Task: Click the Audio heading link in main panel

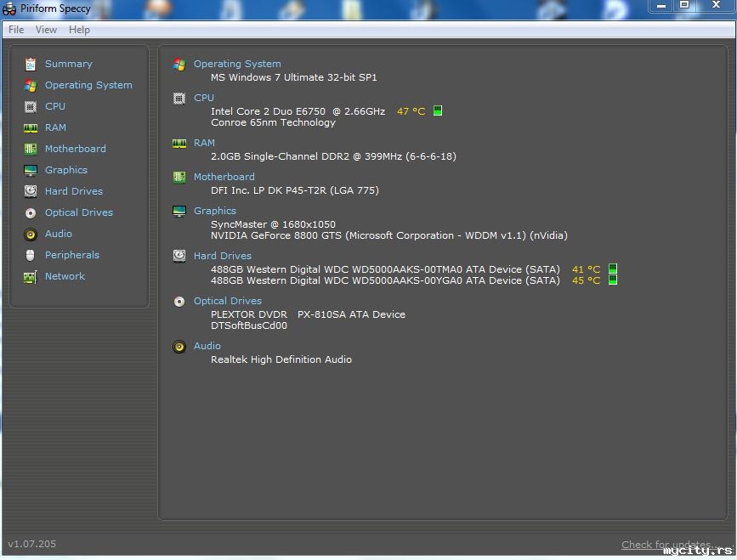Action: tap(207, 346)
